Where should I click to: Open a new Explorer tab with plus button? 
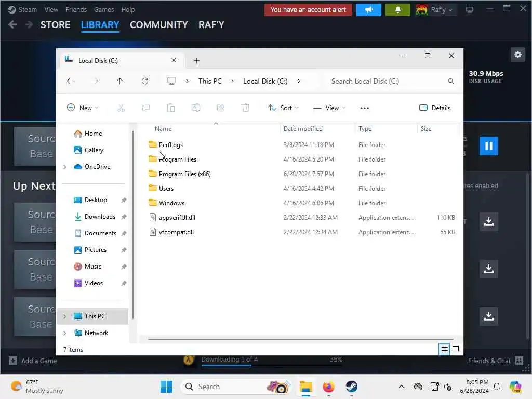pyautogui.click(x=196, y=61)
